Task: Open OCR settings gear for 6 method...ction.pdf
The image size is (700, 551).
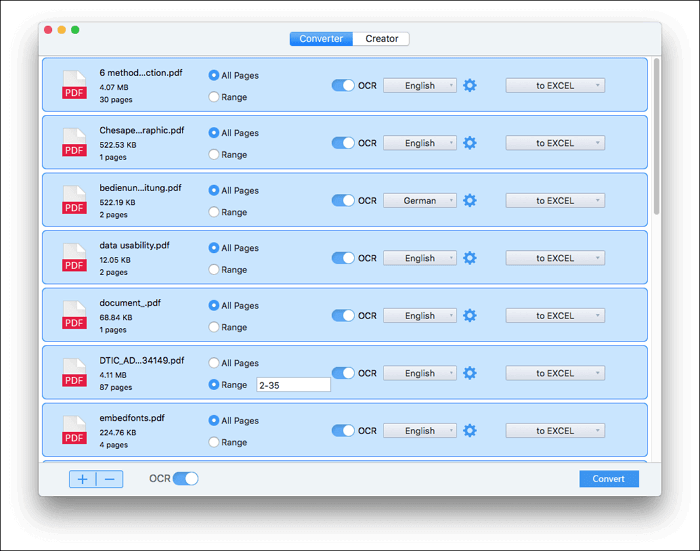Action: point(470,86)
